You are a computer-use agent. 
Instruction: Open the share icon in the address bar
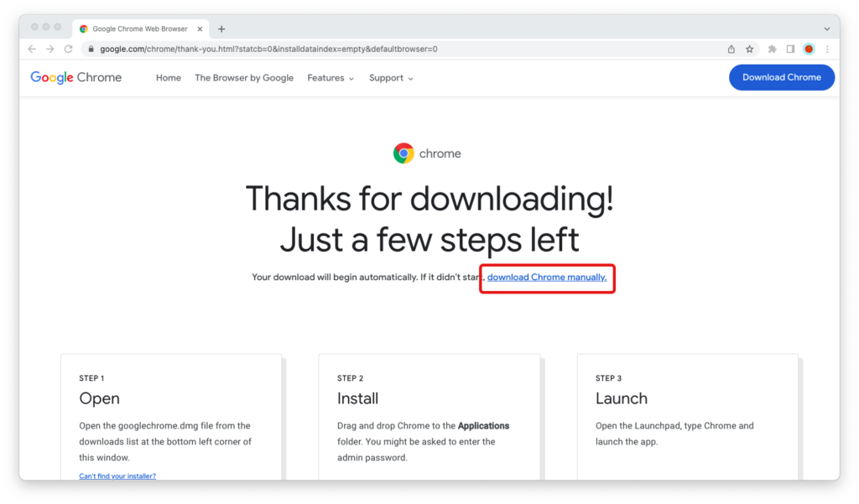coord(731,49)
